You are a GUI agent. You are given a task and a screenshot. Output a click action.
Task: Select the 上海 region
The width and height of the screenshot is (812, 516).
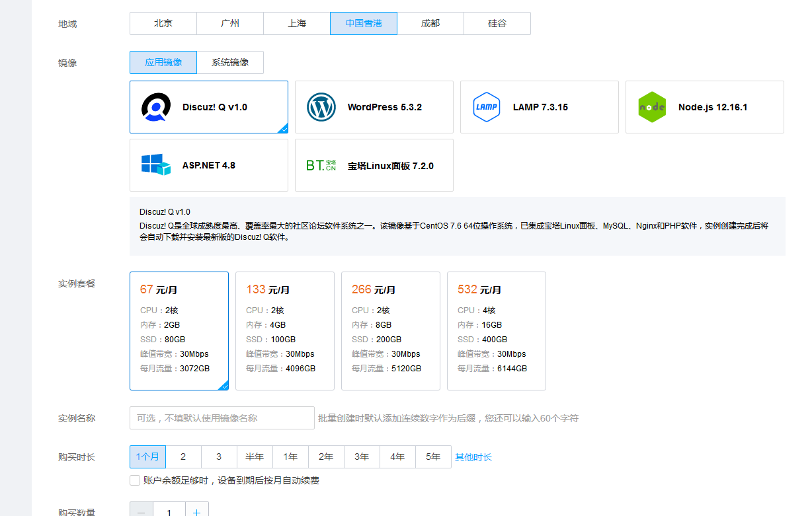point(297,23)
